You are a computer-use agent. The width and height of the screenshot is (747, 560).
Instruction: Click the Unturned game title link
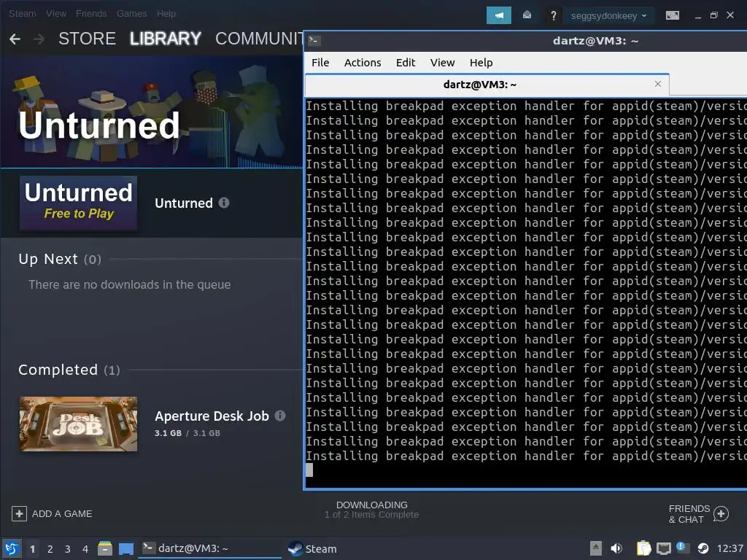(x=183, y=203)
